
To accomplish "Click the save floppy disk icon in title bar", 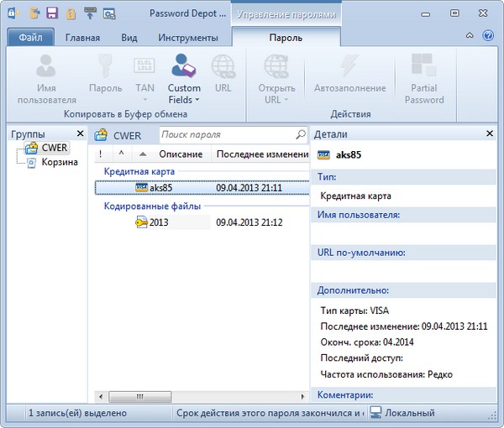I will pyautogui.click(x=52, y=13).
